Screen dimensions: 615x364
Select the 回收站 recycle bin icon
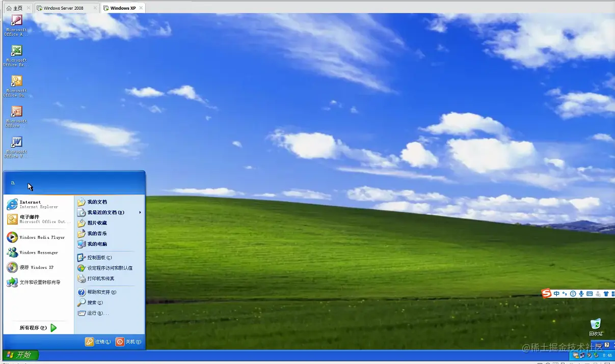tap(595, 327)
